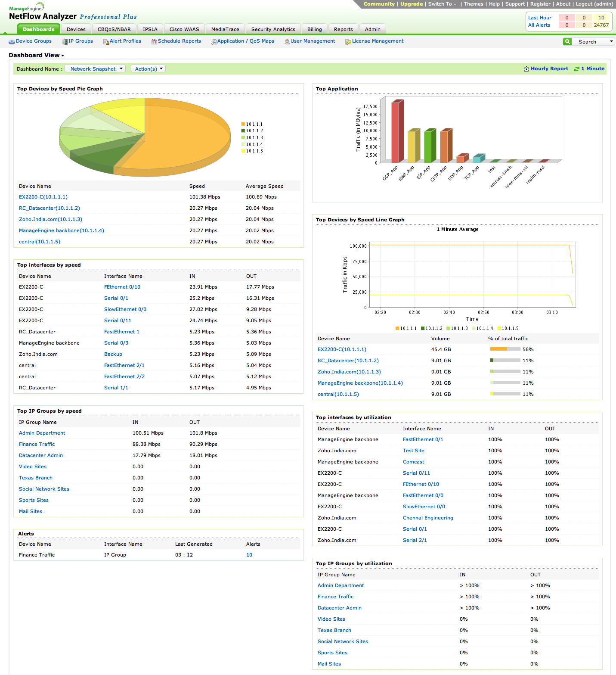Open the Reports tab
The width and height of the screenshot is (616, 675).
pos(344,29)
